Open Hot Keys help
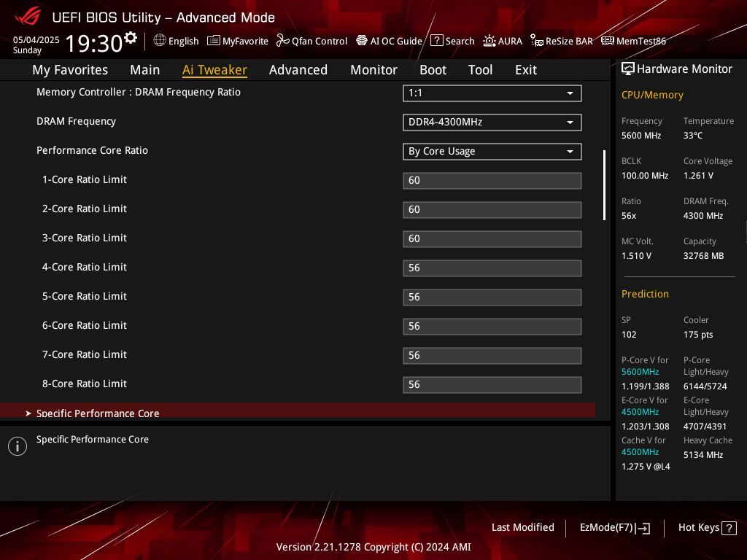The height and width of the screenshot is (560, 747). click(707, 528)
